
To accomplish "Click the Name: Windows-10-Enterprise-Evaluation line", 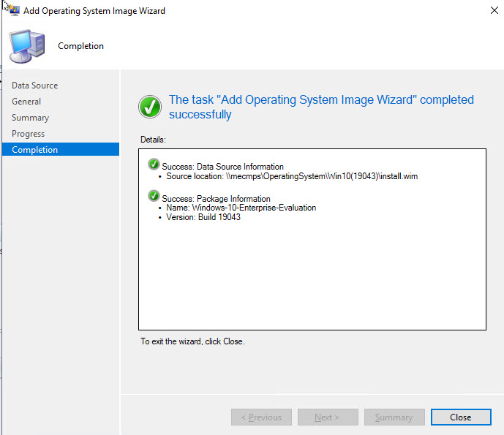I will [x=241, y=208].
